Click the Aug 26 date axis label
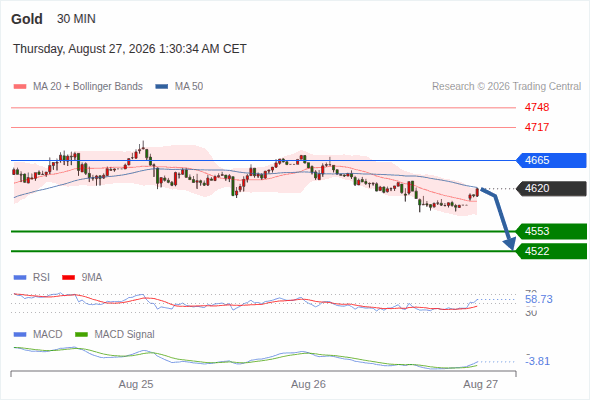 pos(309,384)
